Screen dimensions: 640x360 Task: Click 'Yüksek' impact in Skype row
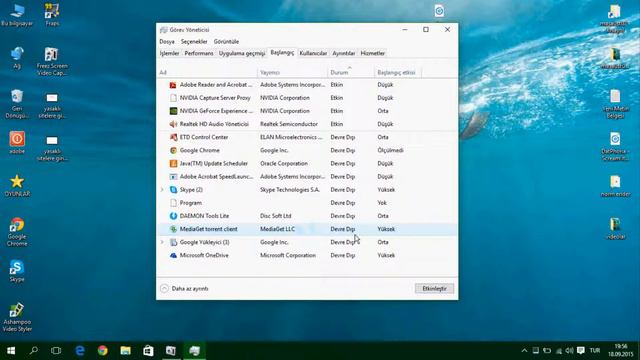[386, 190]
